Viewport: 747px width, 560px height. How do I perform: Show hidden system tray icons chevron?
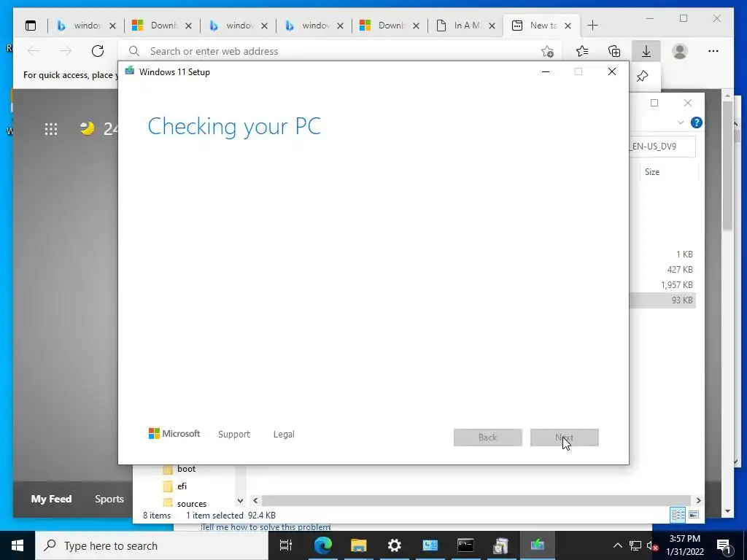click(617, 545)
